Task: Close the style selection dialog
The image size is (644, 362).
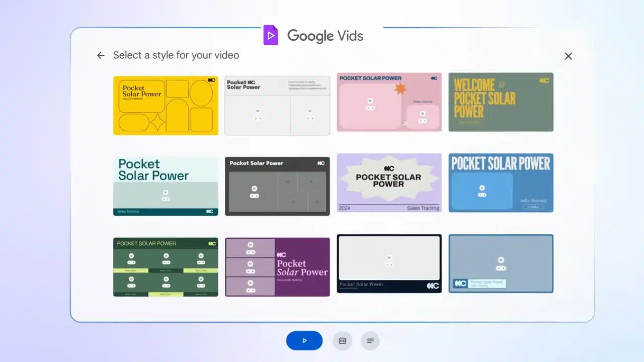Action: point(568,56)
